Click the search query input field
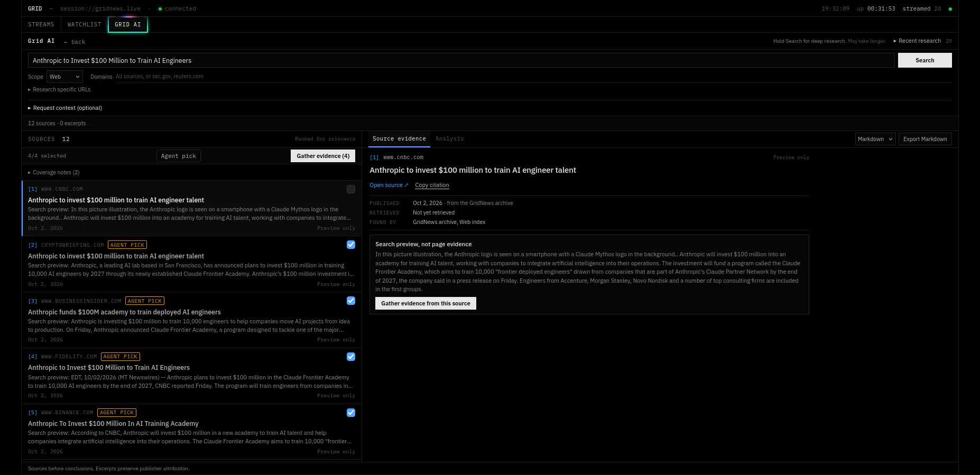 (461, 60)
